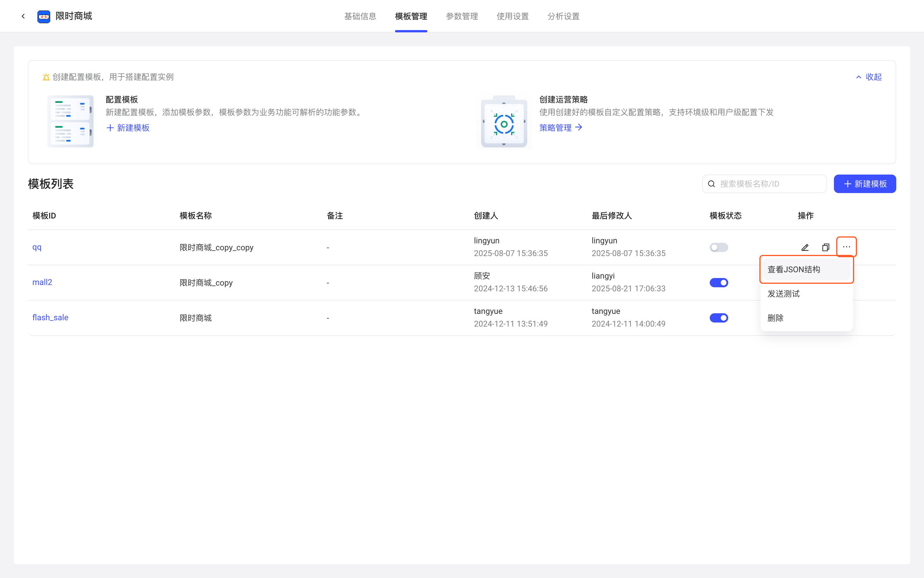Open the more options ellipsis for qq
This screenshot has height=578, width=924.
click(x=847, y=247)
